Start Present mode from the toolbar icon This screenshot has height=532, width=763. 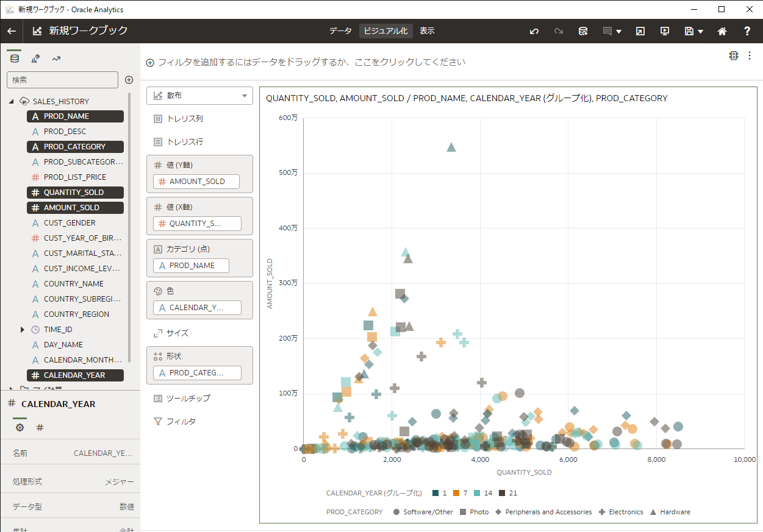[x=664, y=30]
